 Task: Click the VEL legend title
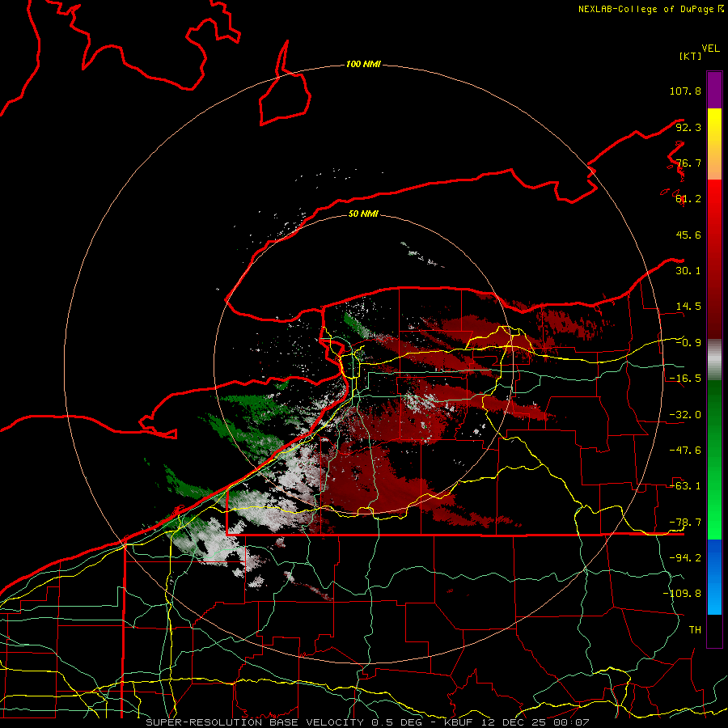coord(710,49)
